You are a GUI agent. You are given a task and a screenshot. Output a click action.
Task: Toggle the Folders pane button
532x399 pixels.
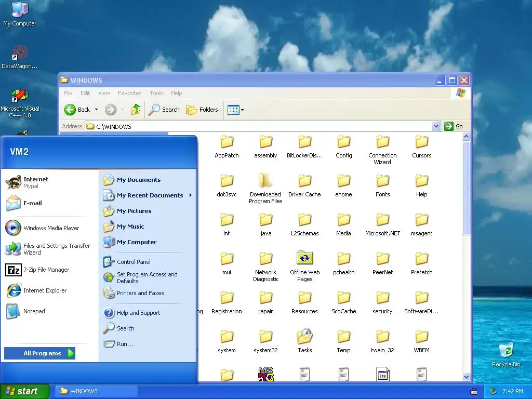(x=202, y=110)
